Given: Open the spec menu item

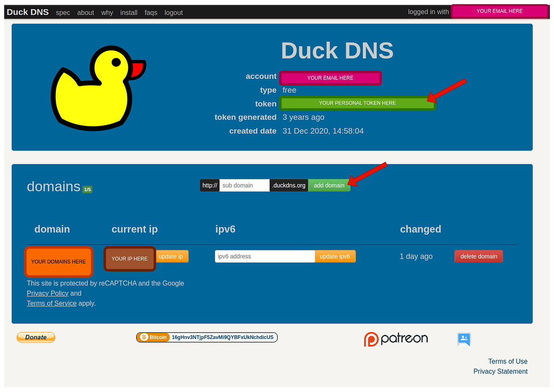Looking at the screenshot, I should [63, 12].
